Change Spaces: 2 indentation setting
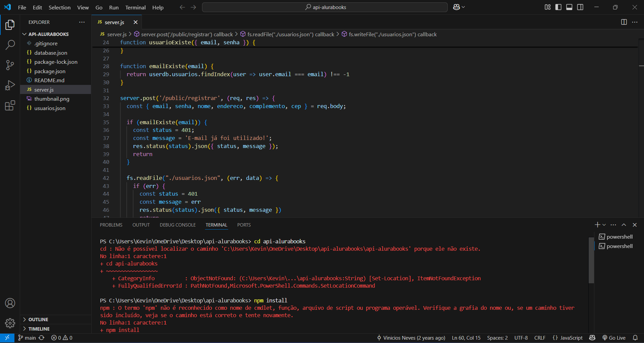Image resolution: width=644 pixels, height=343 pixels. (x=497, y=338)
